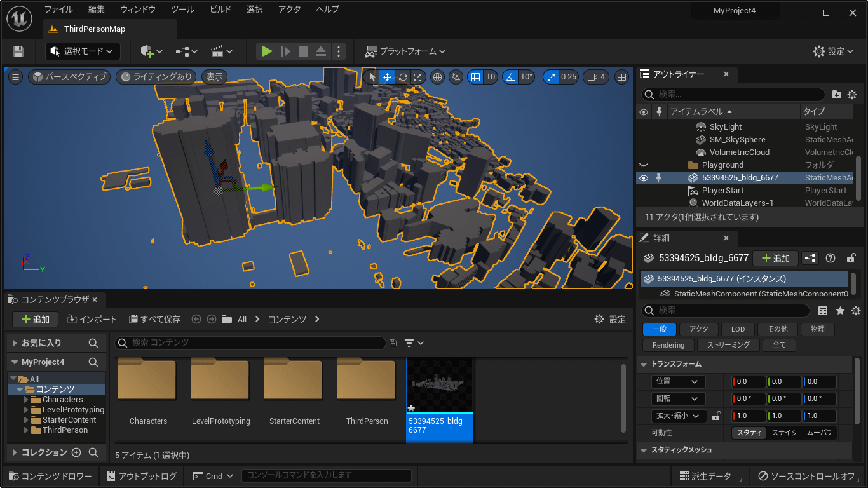Toggle the scale lock icon
This screenshot has height=488, width=868.
(x=716, y=416)
